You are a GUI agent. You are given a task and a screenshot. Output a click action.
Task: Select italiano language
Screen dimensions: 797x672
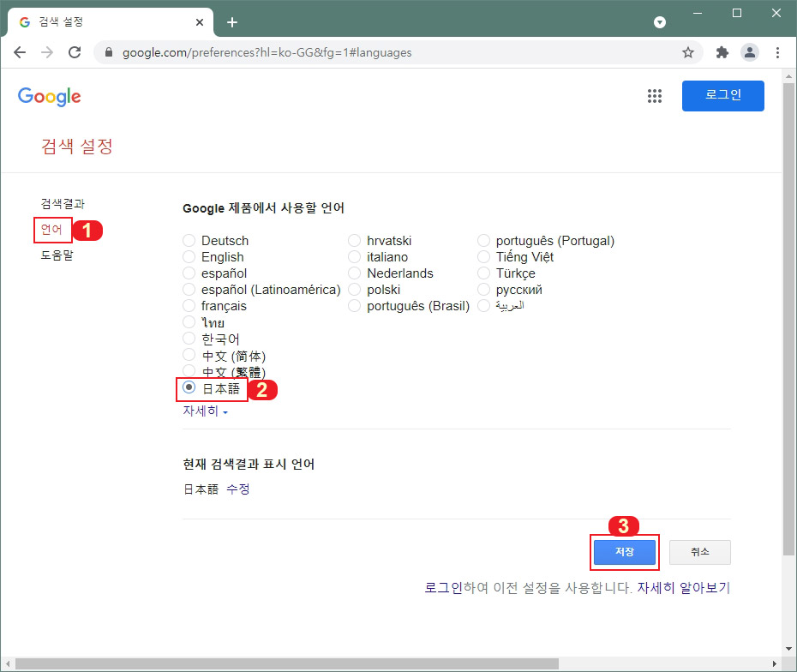pos(354,256)
